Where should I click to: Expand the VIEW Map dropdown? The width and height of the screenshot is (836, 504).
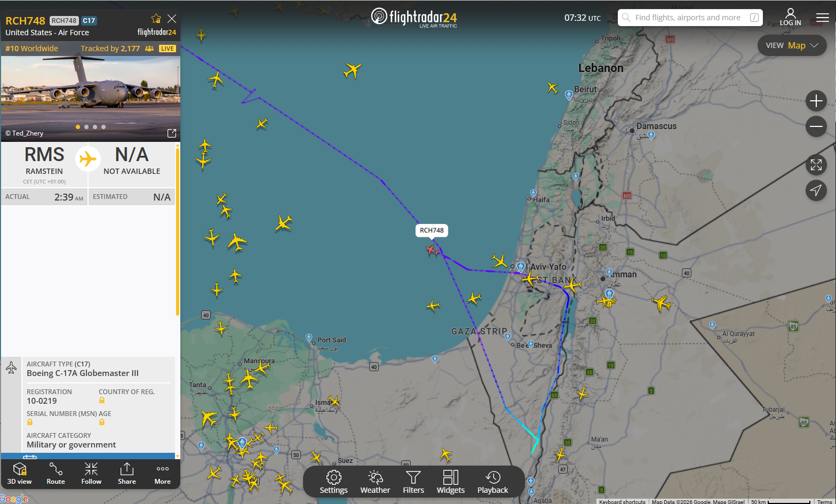pos(792,45)
